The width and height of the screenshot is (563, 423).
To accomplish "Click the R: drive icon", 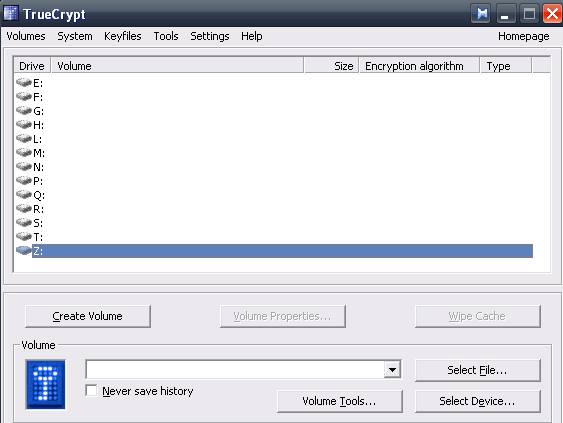I will click(x=24, y=209).
